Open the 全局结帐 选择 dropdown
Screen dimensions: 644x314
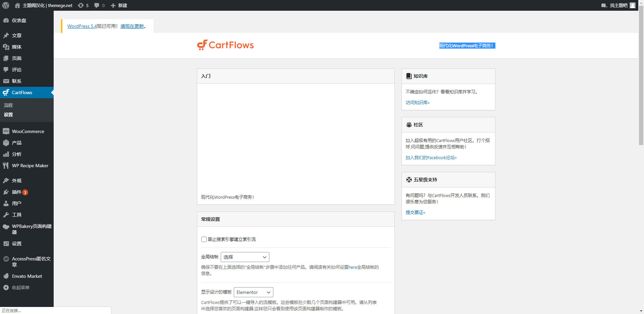(245, 257)
